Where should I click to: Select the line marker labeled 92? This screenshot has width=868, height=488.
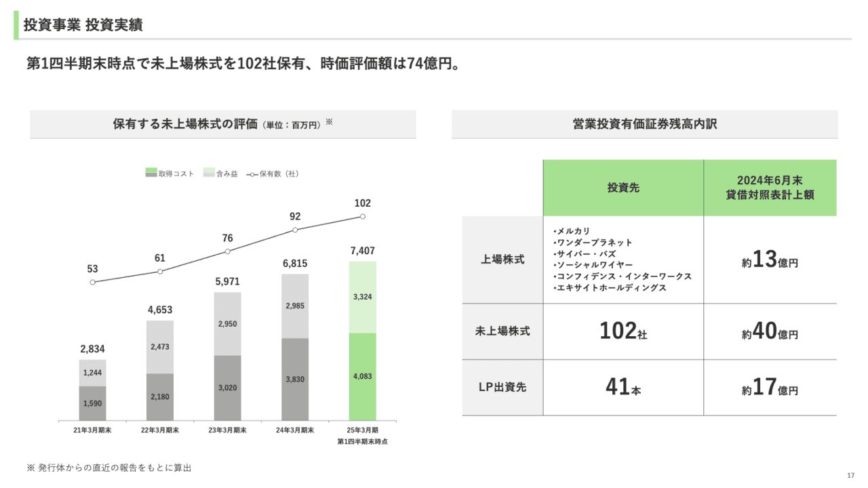295,230
